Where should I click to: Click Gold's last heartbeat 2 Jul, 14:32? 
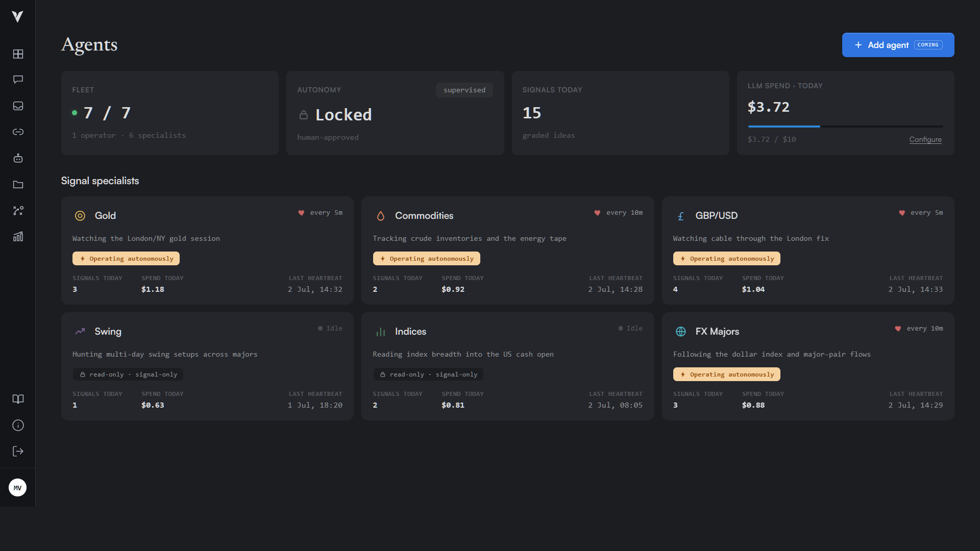[x=315, y=289]
